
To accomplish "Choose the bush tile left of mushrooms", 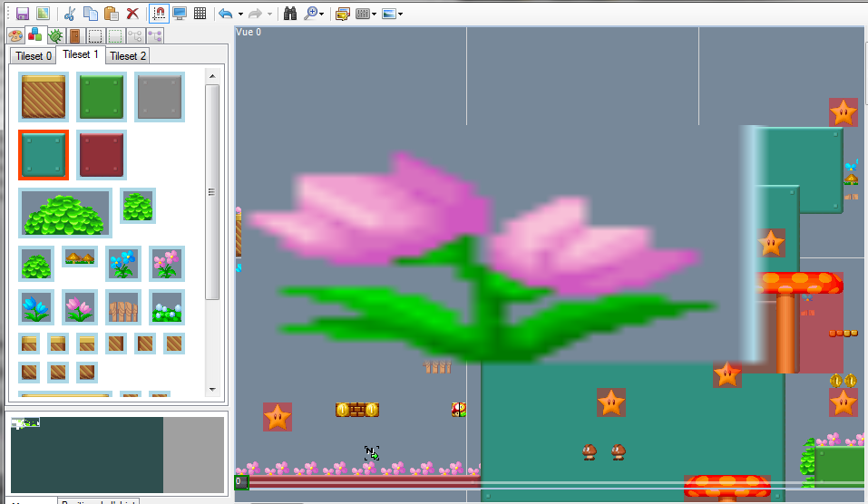I will click(x=36, y=264).
